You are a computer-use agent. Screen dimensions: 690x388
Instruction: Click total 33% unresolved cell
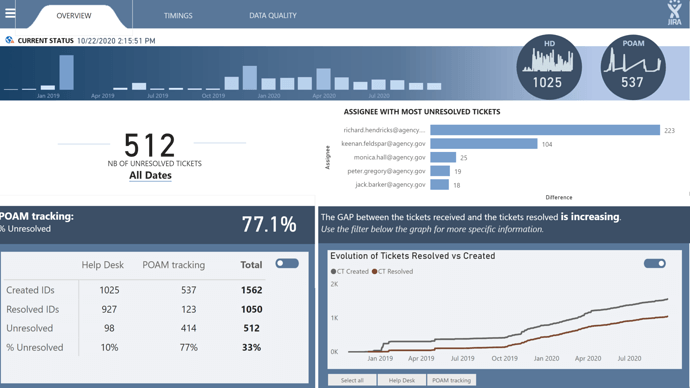click(251, 348)
